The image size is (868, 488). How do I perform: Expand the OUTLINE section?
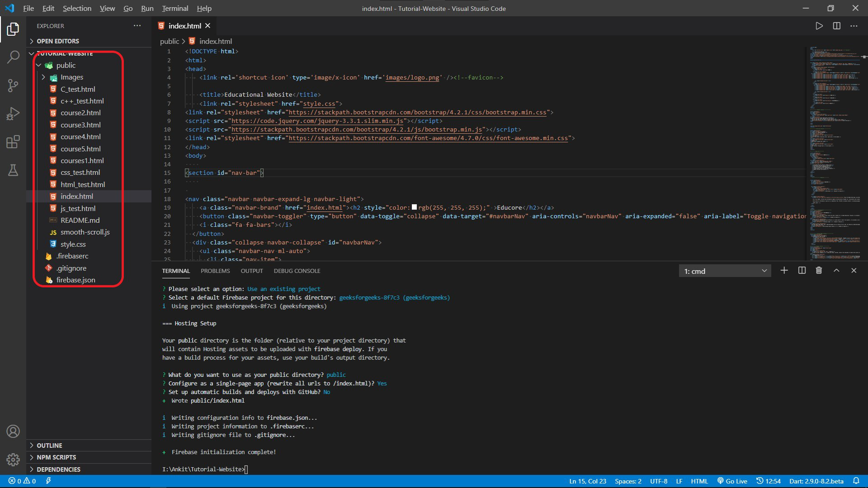[49, 446]
